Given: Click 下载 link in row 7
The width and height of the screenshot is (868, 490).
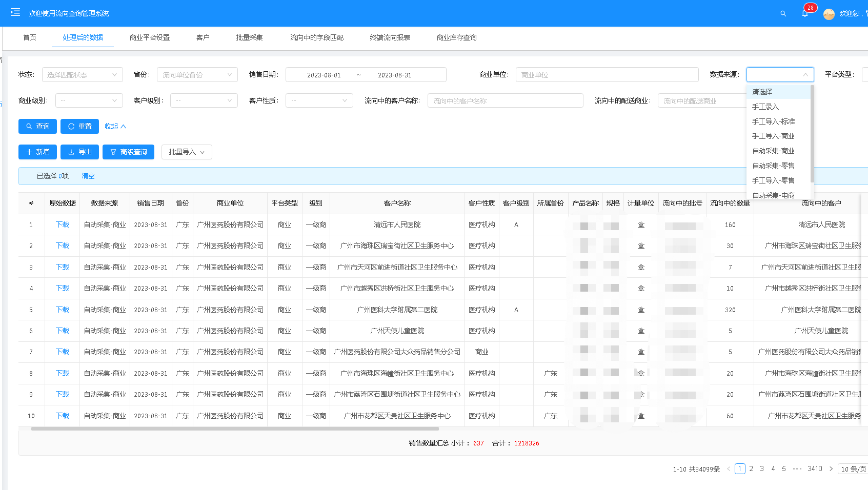Looking at the screenshot, I should [63, 352].
